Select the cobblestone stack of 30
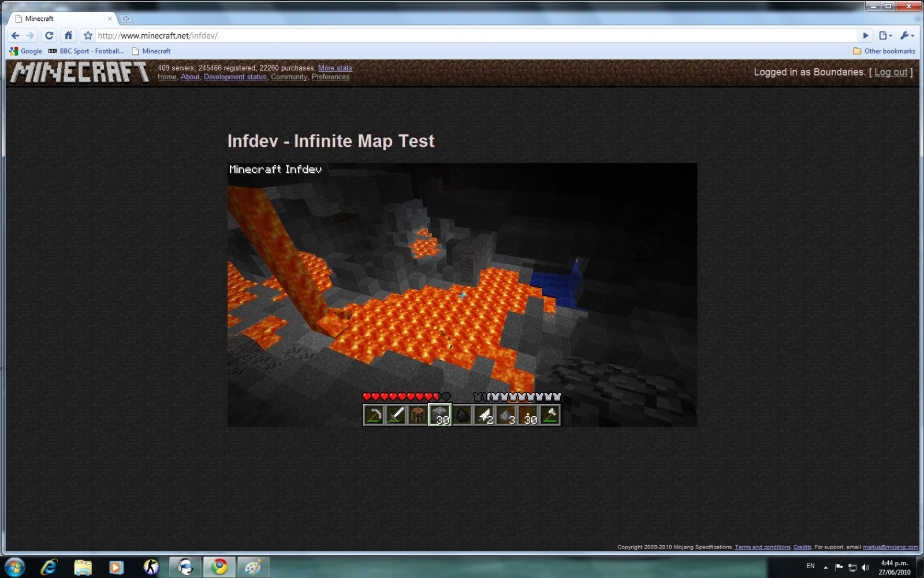This screenshot has width=924, height=578. click(440, 415)
